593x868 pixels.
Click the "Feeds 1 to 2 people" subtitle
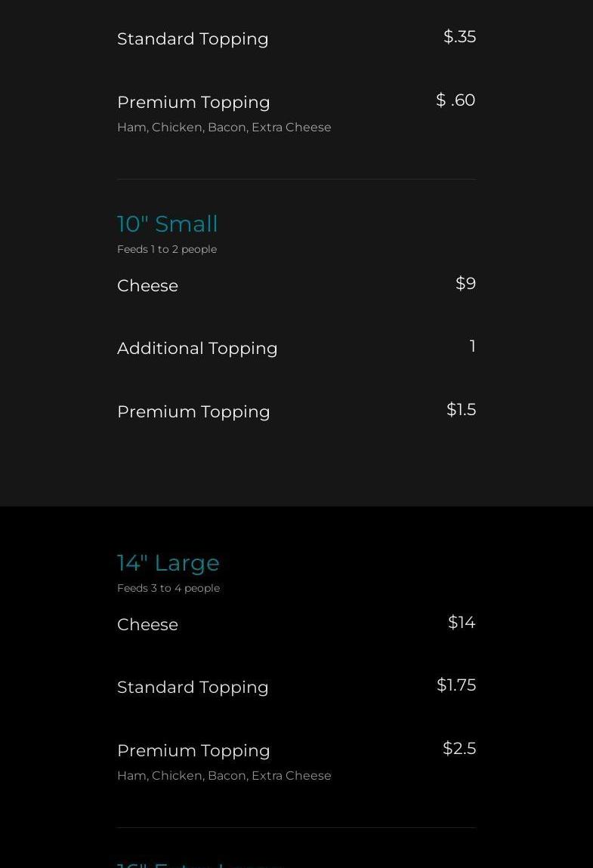coord(167,249)
